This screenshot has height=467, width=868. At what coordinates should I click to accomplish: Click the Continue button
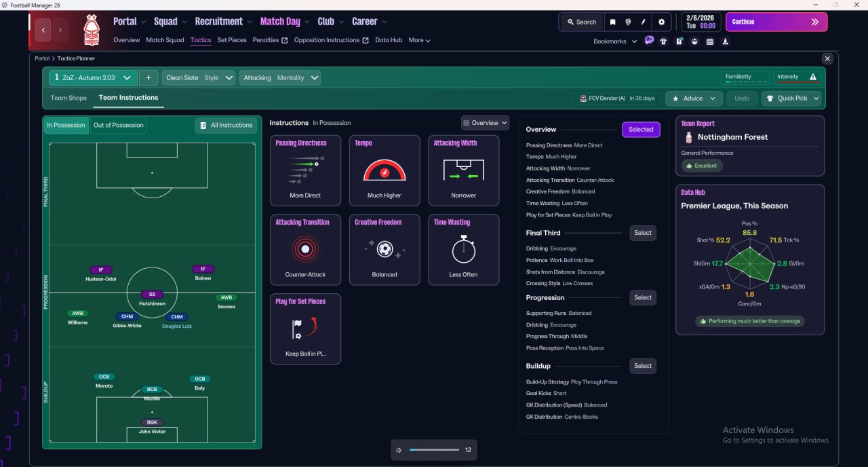[x=776, y=22]
